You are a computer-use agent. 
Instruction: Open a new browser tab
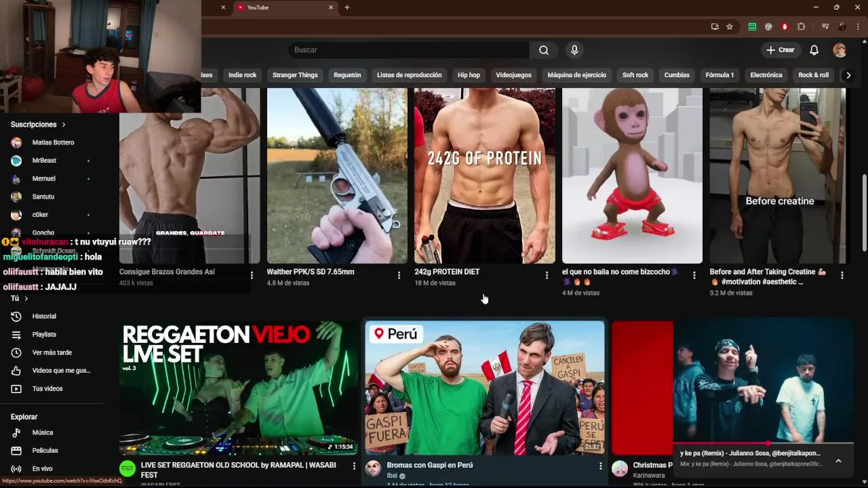[347, 7]
